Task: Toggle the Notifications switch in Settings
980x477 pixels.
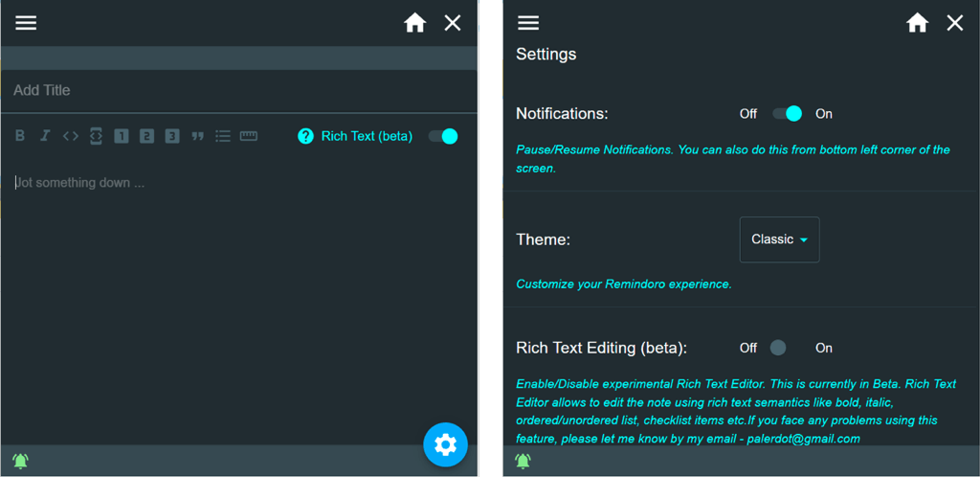Action: point(787,114)
